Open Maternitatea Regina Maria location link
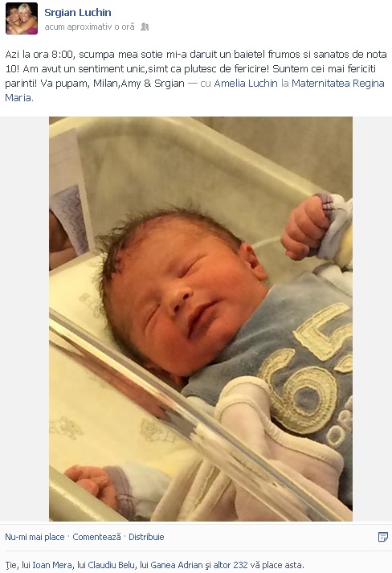This screenshot has width=392, height=573. 338,84
